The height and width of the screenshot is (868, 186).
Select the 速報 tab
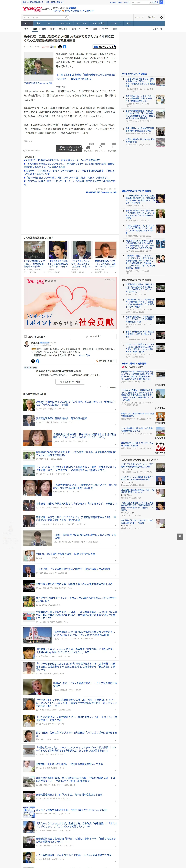pyautogui.click(x=38, y=24)
